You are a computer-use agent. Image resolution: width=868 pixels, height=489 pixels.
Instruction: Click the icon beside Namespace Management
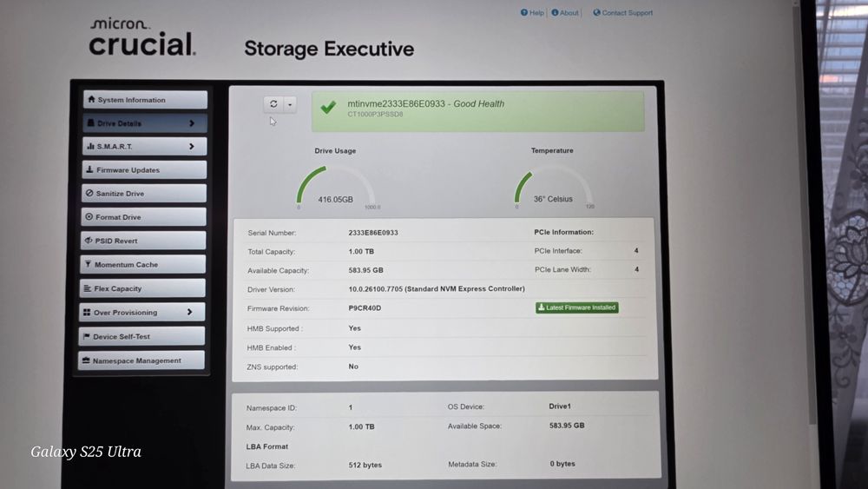click(x=86, y=360)
